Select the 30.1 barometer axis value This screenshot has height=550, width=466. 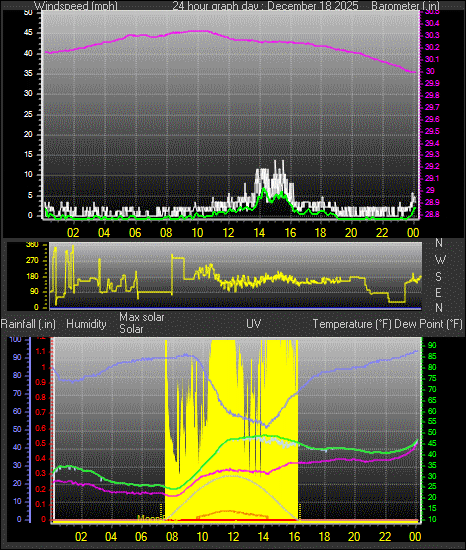tap(432, 59)
